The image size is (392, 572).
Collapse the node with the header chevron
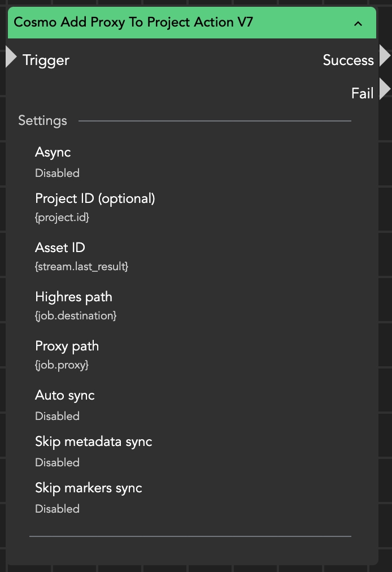coord(358,24)
